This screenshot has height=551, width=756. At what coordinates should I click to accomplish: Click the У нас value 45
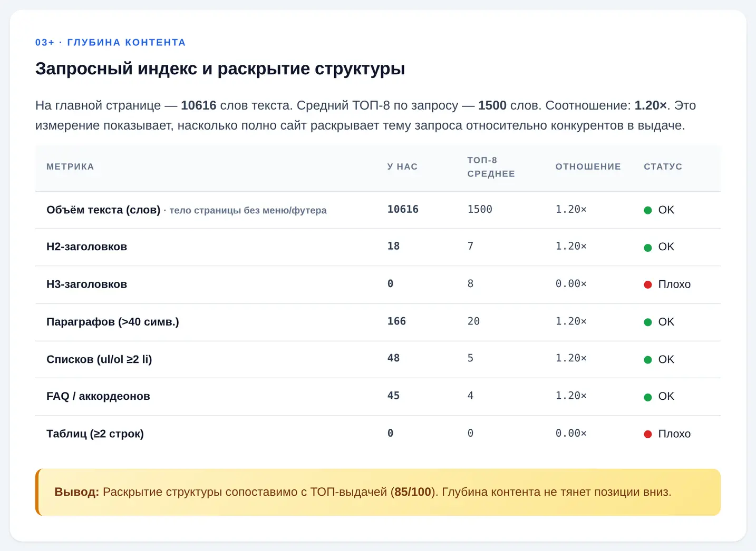point(393,395)
